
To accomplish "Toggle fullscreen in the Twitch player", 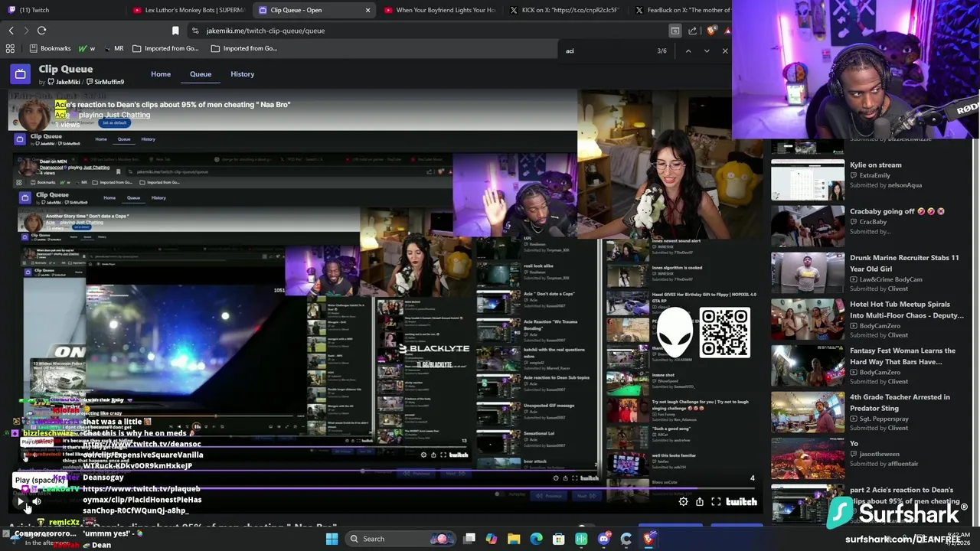I will pyautogui.click(x=716, y=501).
